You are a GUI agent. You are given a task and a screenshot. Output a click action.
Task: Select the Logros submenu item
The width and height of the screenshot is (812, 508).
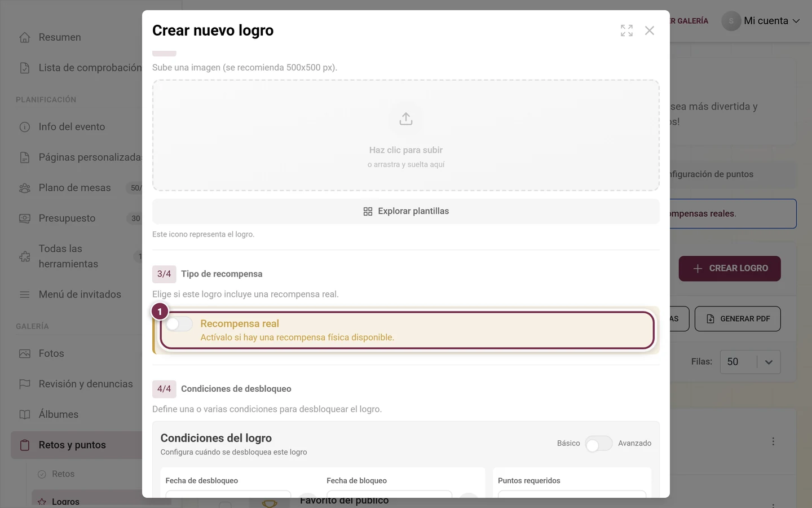tap(65, 501)
